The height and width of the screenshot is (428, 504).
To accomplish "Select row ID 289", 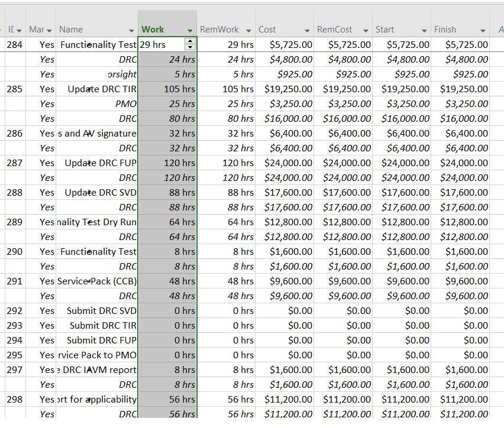I will point(15,222).
